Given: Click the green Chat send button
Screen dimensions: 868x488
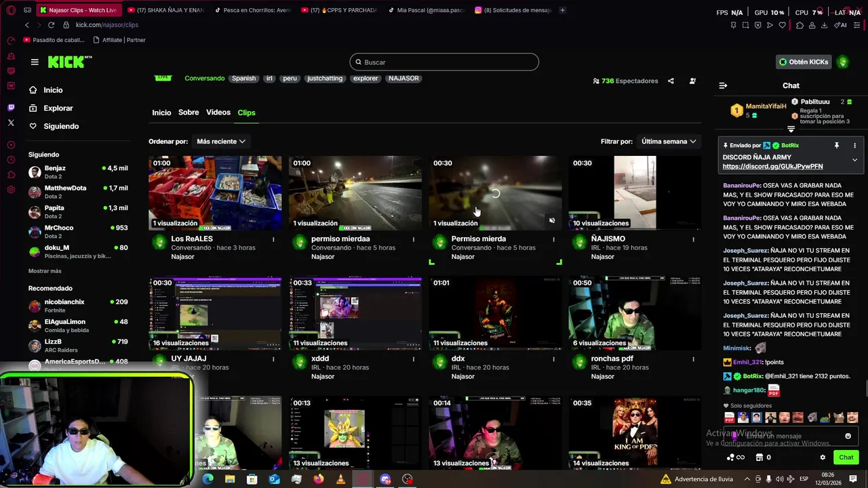Looking at the screenshot, I should (x=846, y=457).
